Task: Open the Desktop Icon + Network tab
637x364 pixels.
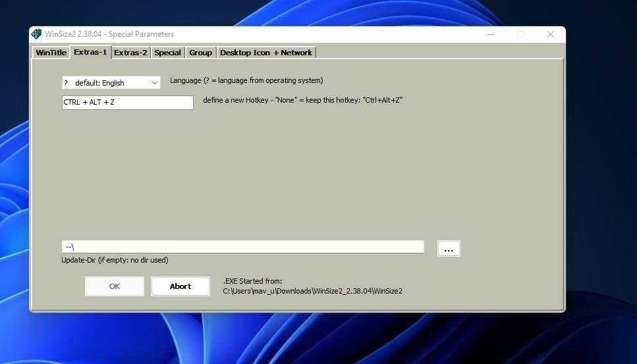Action: (x=265, y=53)
